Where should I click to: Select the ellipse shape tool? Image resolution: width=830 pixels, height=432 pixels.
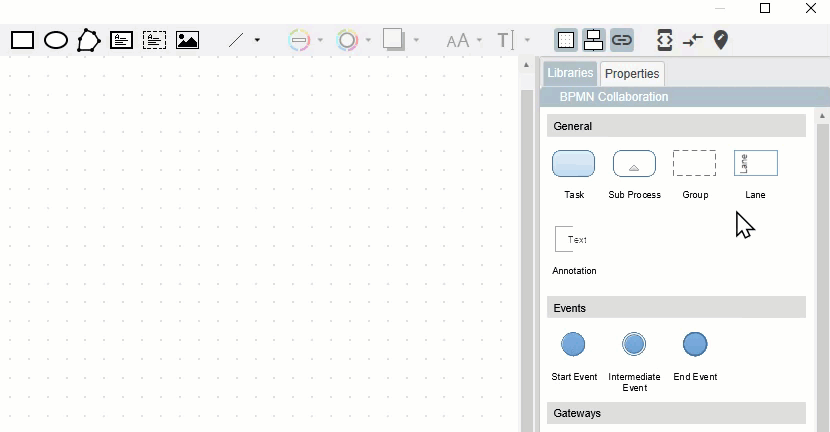[x=56, y=40]
